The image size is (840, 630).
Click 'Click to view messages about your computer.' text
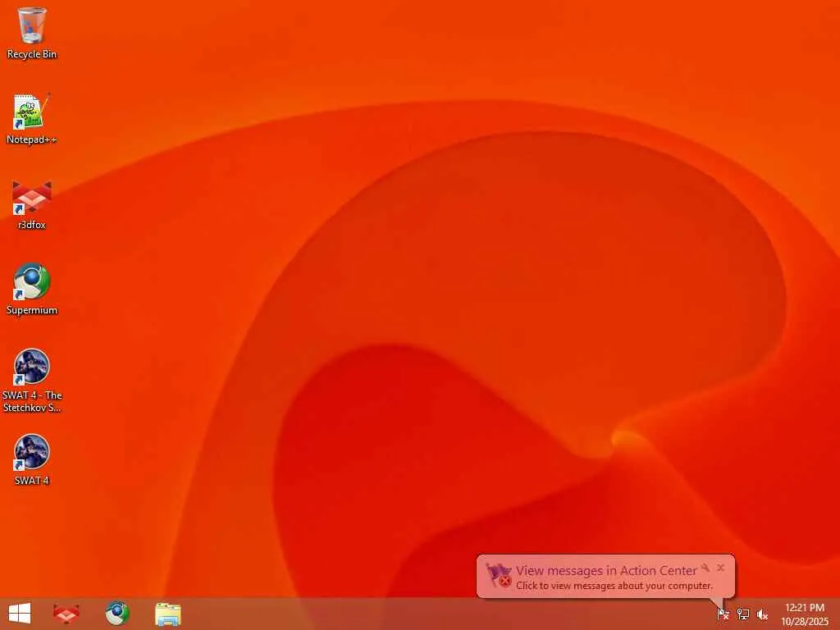614,586
